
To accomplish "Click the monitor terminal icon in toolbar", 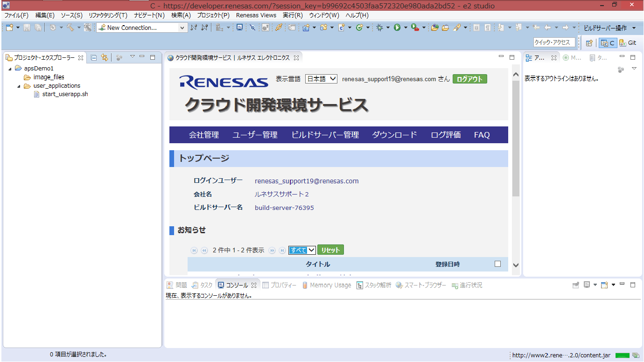I will pos(239,28).
